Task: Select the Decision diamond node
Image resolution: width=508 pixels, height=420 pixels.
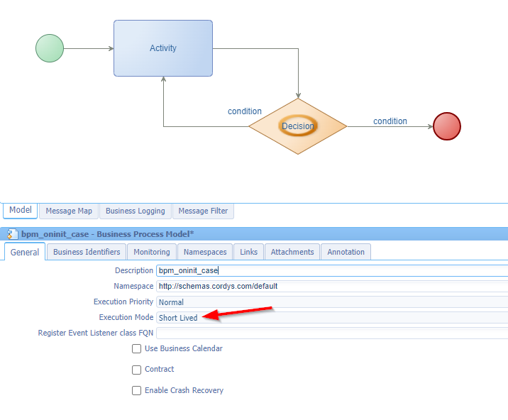Action: pos(297,126)
